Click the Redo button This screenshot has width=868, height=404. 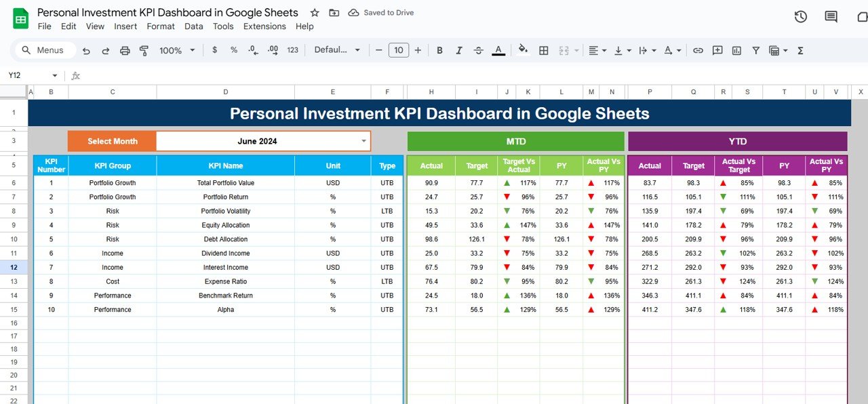[106, 50]
